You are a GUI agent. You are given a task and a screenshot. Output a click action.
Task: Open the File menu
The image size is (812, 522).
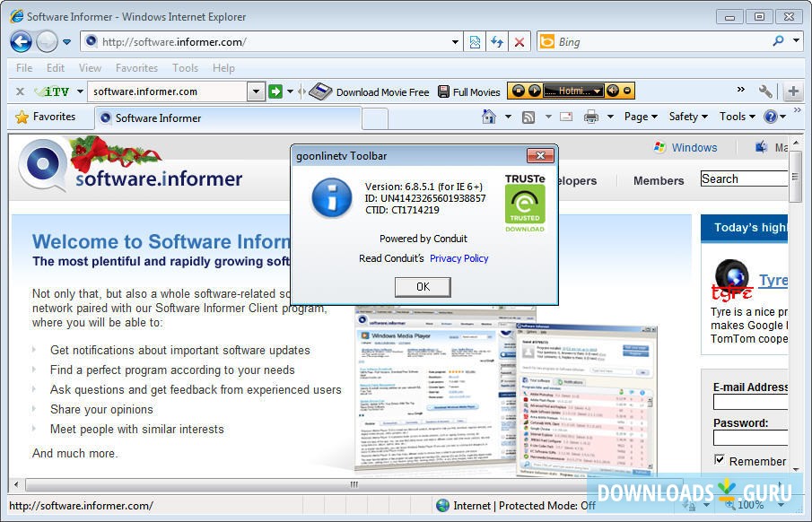[24, 68]
